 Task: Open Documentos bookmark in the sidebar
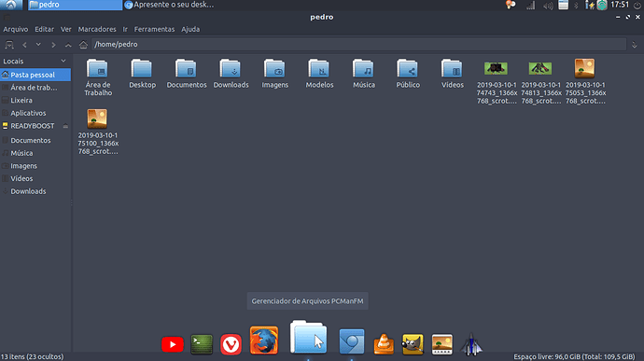click(35, 141)
